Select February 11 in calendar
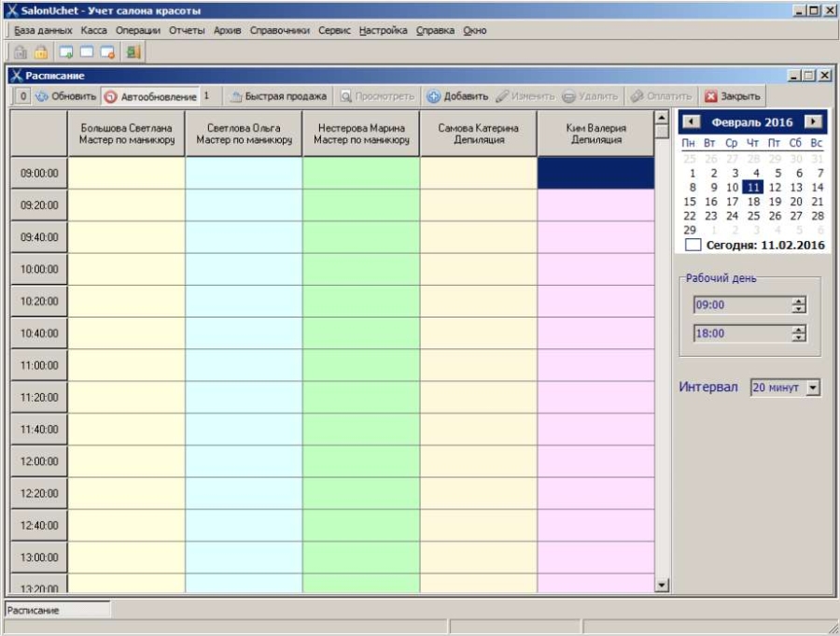 [x=753, y=187]
